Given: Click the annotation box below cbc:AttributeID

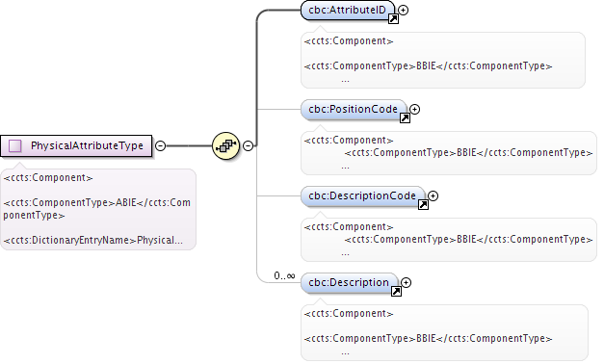Looking at the screenshot, I should click(443, 60).
